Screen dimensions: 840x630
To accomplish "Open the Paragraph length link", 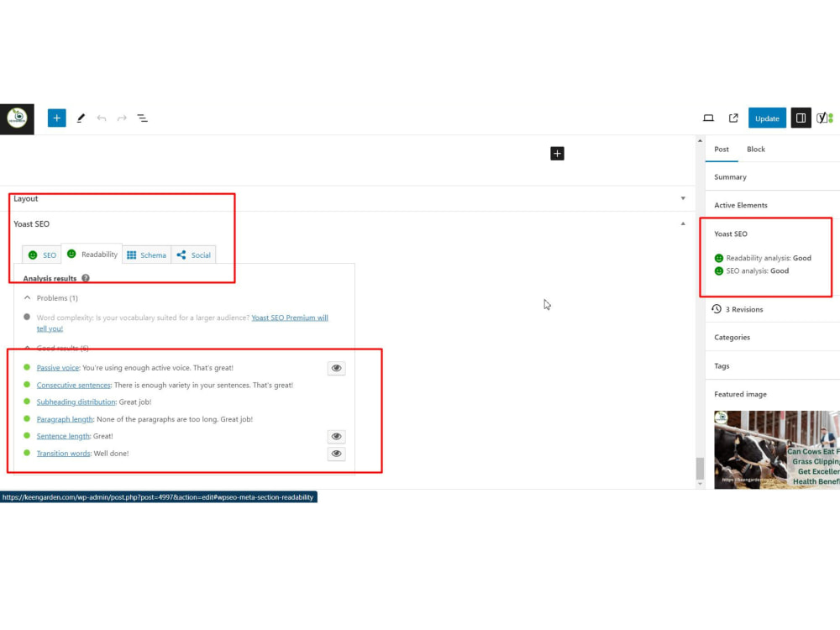I will [65, 419].
